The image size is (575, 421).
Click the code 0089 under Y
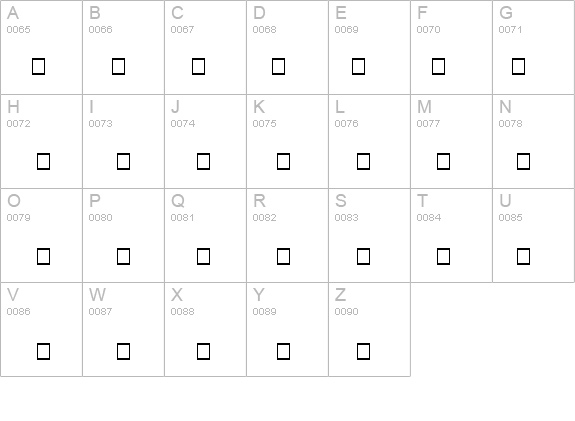pyautogui.click(x=264, y=311)
